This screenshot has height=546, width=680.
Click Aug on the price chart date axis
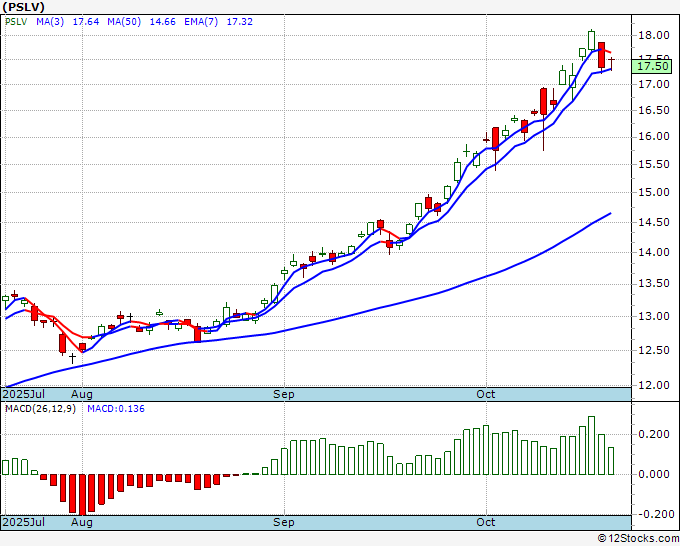[x=82, y=394]
